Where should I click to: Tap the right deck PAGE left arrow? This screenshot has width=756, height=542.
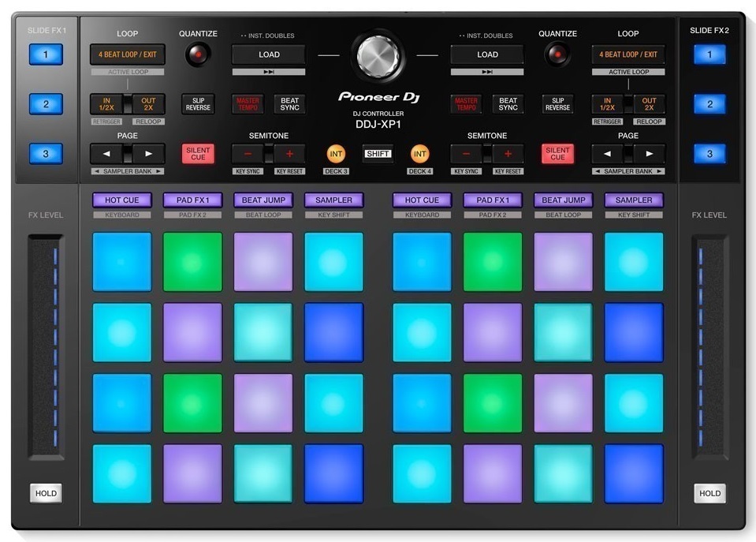pyautogui.click(x=607, y=154)
